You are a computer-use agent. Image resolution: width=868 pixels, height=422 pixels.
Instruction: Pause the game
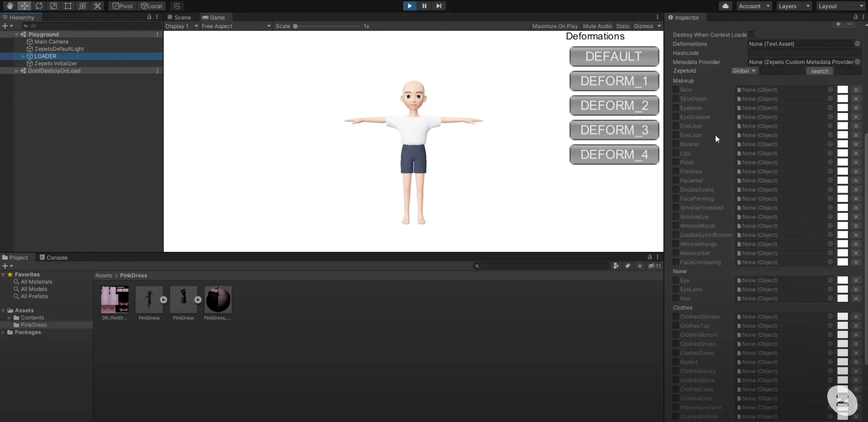coord(424,6)
